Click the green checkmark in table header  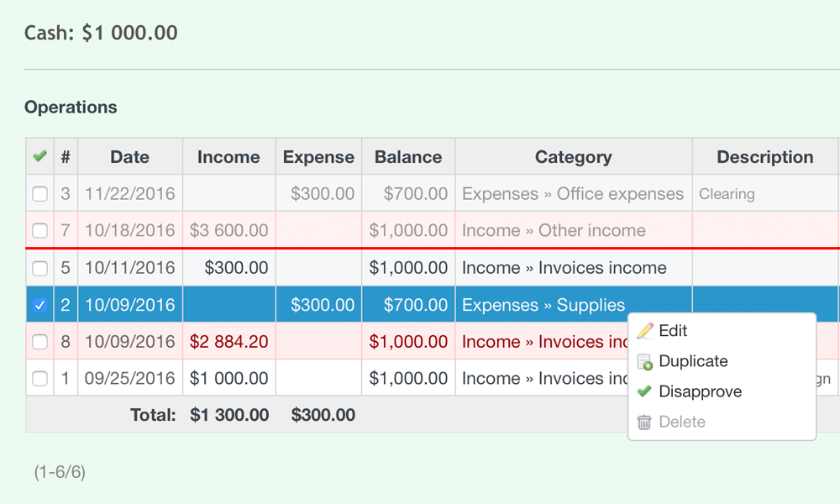(x=39, y=155)
